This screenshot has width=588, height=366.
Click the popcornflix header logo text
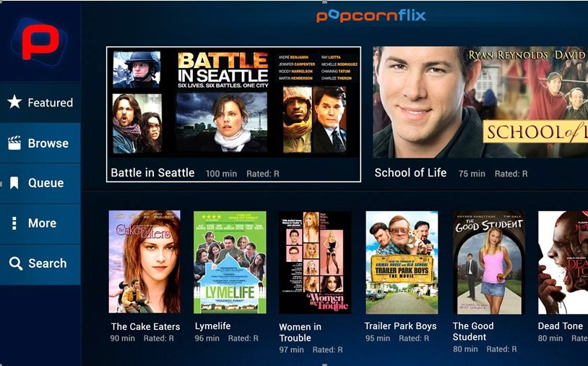coord(371,16)
